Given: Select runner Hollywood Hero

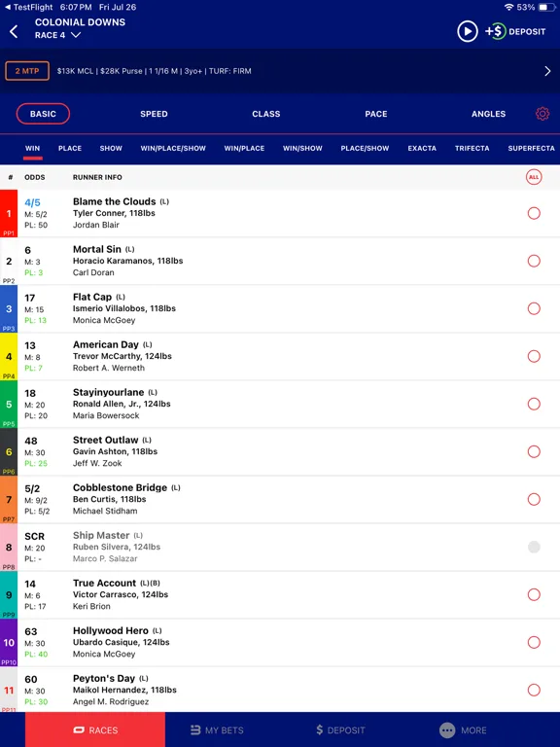Looking at the screenshot, I should [x=534, y=642].
